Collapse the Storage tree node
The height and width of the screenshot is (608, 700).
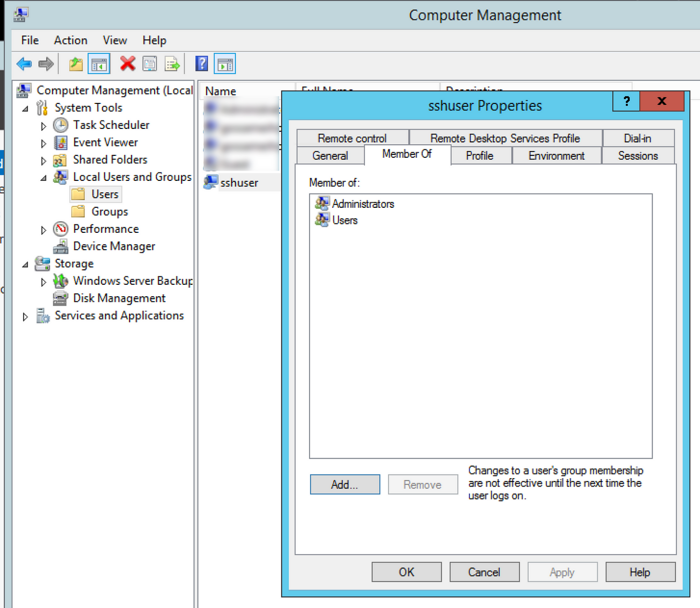point(25,264)
